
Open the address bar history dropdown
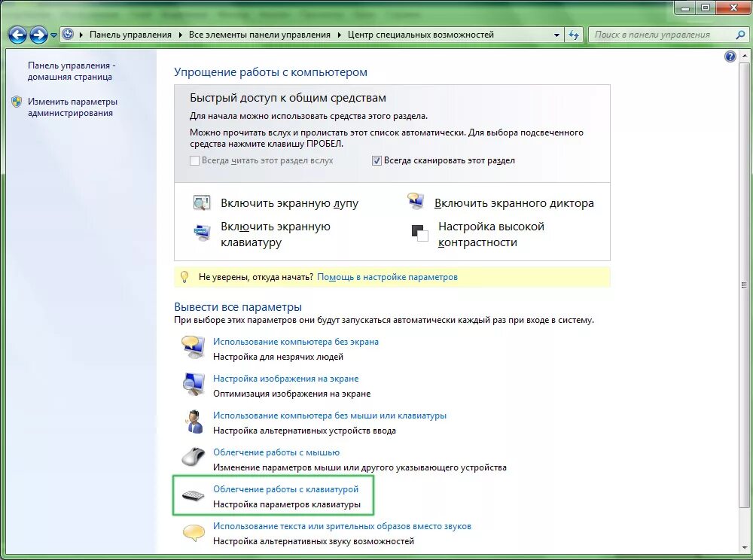tap(556, 35)
